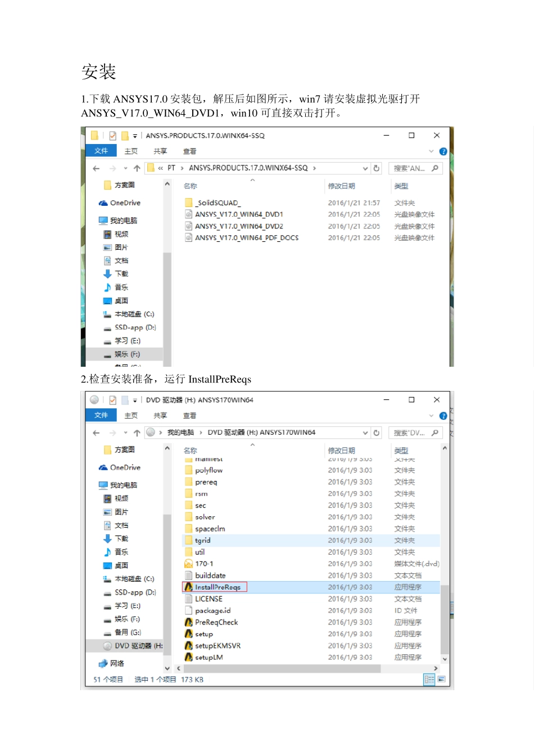Switch to 查看 tab in DVD drive window
This screenshot has width=534, height=756.
coord(190,416)
